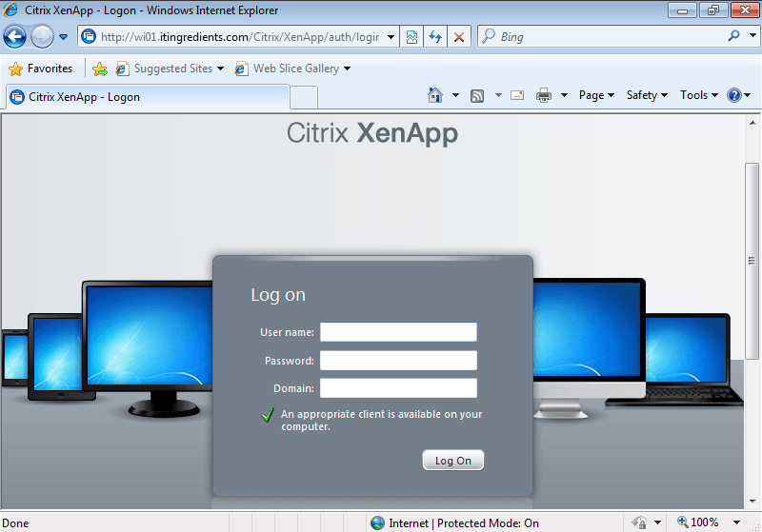Click the scroll up arrow of page scrollbar
The width and height of the screenshot is (762, 532).
(752, 123)
